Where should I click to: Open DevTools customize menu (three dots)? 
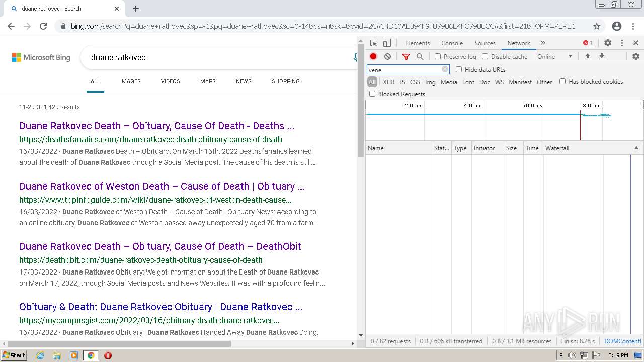622,43
